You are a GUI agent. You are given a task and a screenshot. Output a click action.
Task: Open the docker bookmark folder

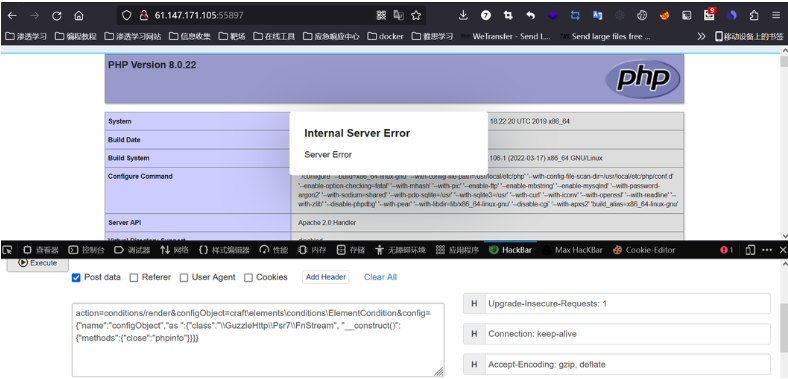pyautogui.click(x=385, y=36)
